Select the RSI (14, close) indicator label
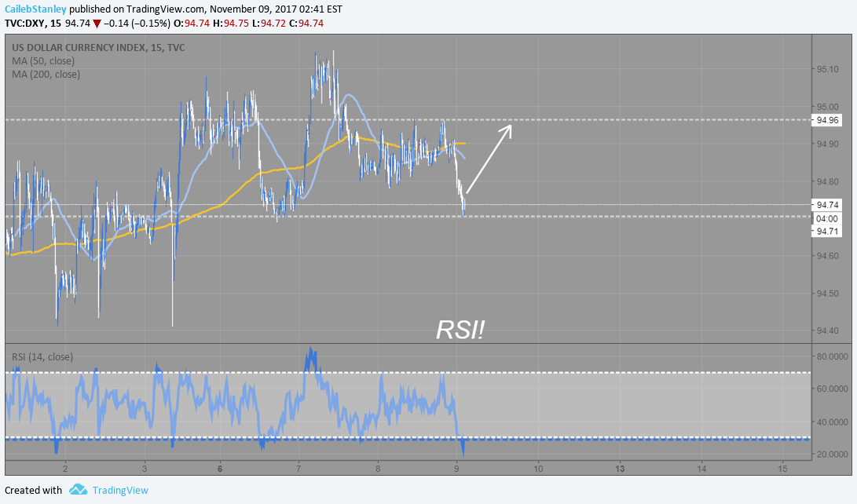The width and height of the screenshot is (857, 504). click(x=42, y=356)
